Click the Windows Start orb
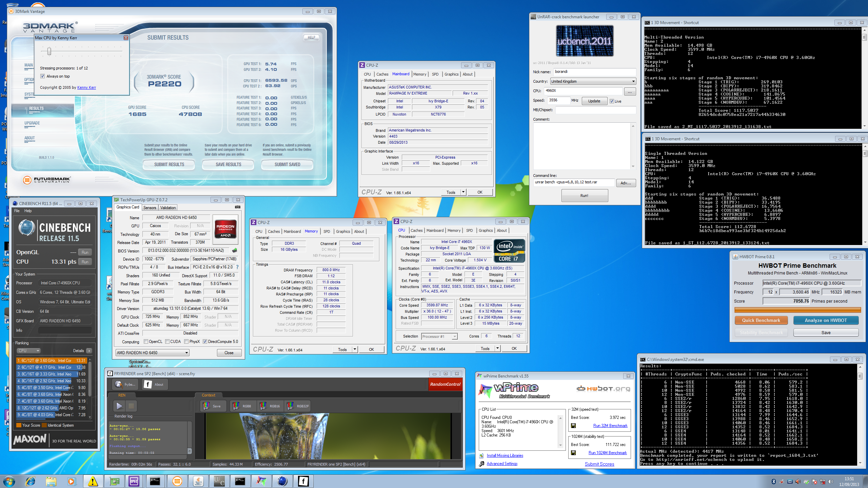 9,481
